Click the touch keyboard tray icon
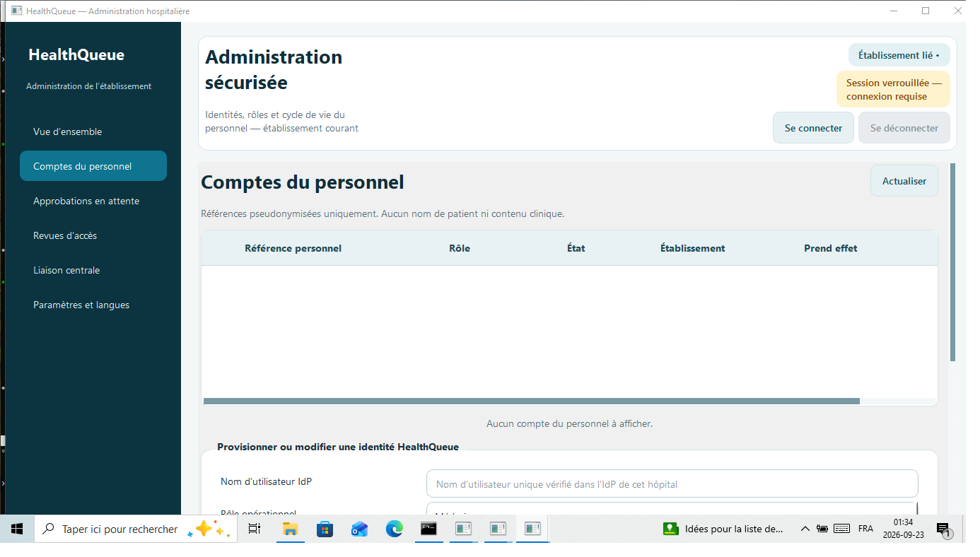 841,529
